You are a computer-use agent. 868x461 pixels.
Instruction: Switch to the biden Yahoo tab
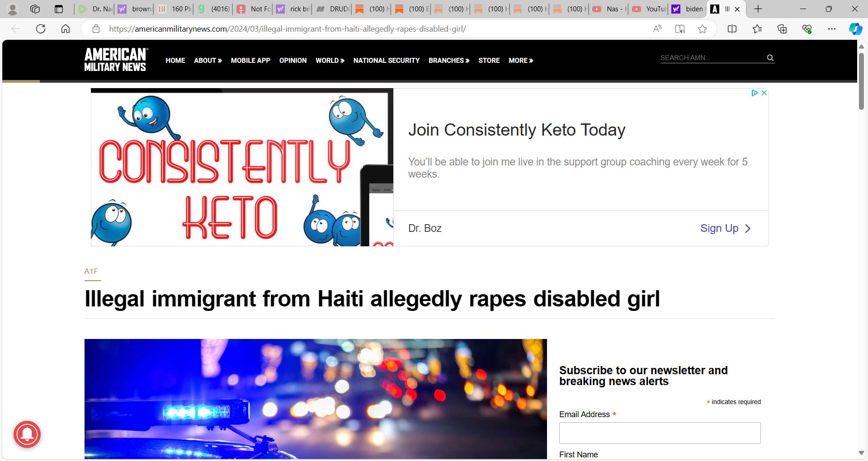pyautogui.click(x=688, y=9)
